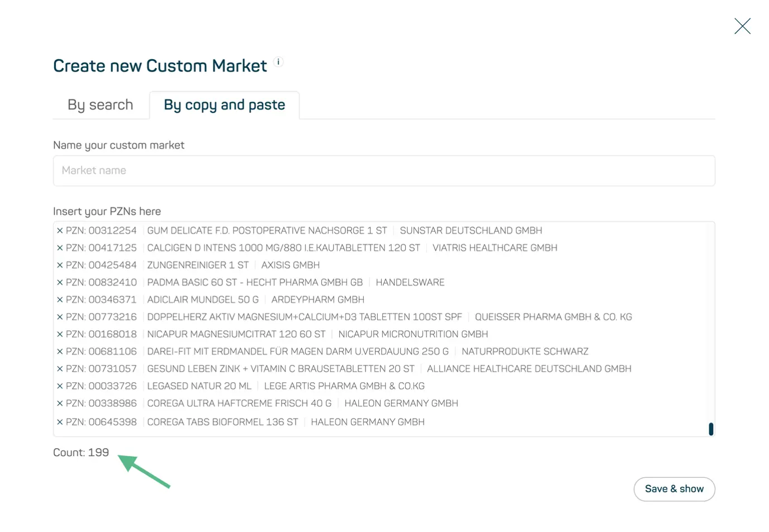This screenshot has height=532, width=769.
Task: Click the Save & show button
Action: tap(674, 489)
